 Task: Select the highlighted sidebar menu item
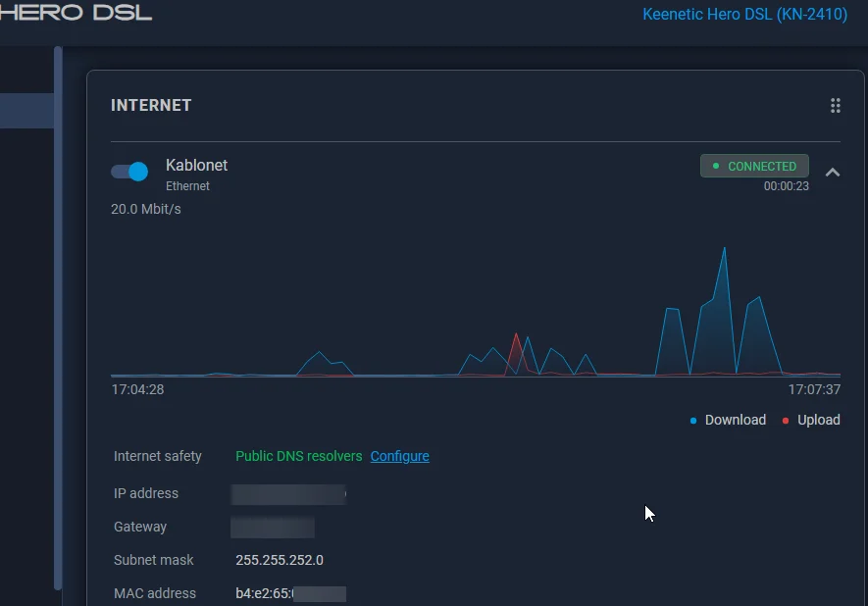pyautogui.click(x=26, y=111)
